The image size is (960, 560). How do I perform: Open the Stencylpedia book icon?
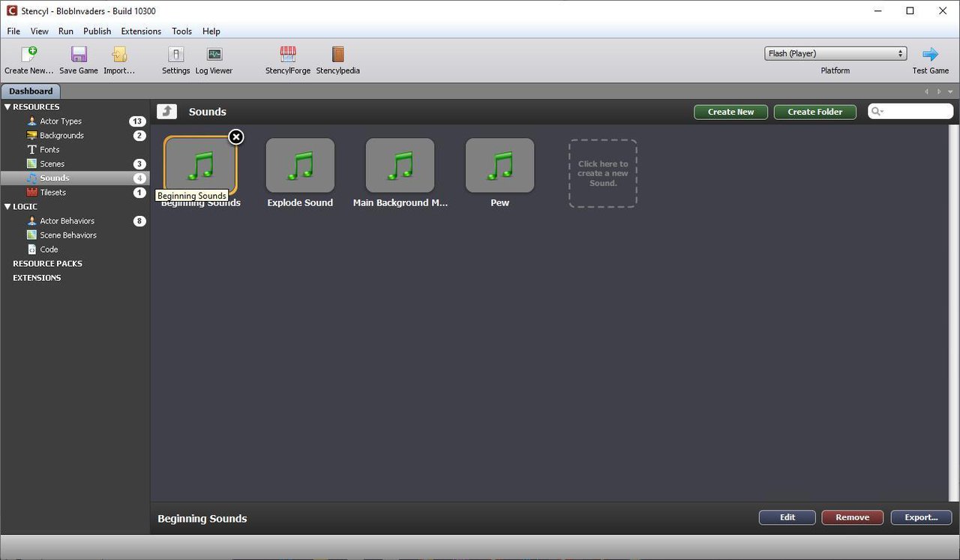tap(337, 54)
